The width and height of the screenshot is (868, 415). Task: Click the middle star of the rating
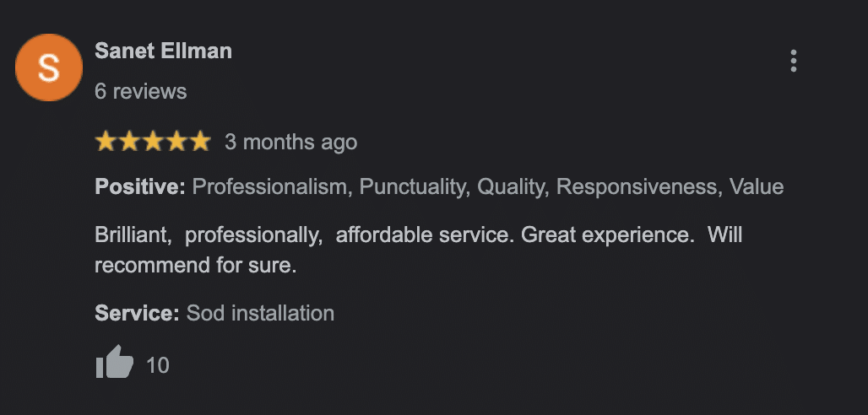[x=153, y=142]
